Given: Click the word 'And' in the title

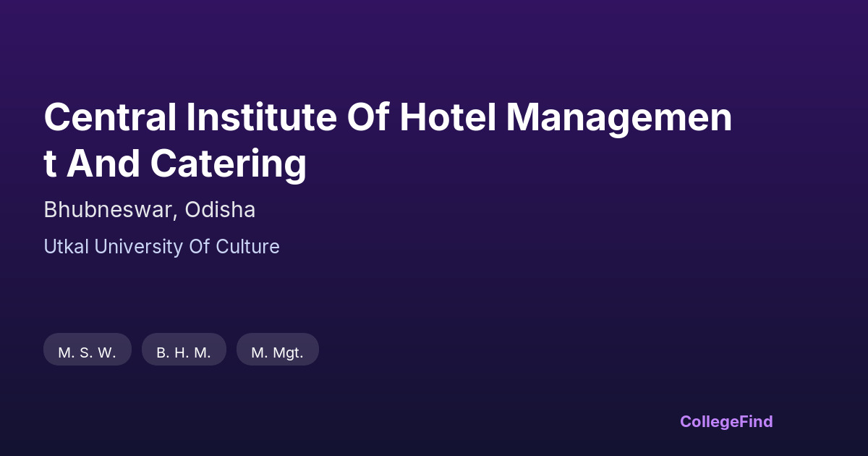Looking at the screenshot, I should coord(104,164).
